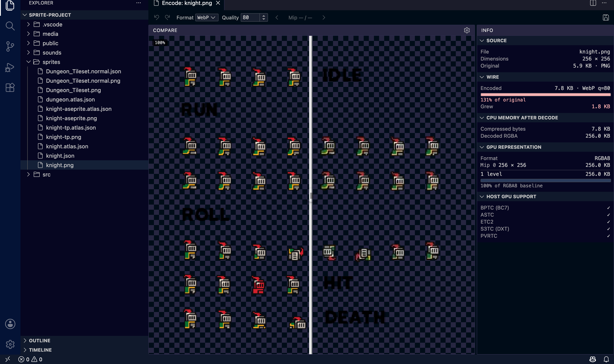The height and width of the screenshot is (364, 614).
Task: Open the Format WebP dropdown
Action: pyautogui.click(x=207, y=17)
